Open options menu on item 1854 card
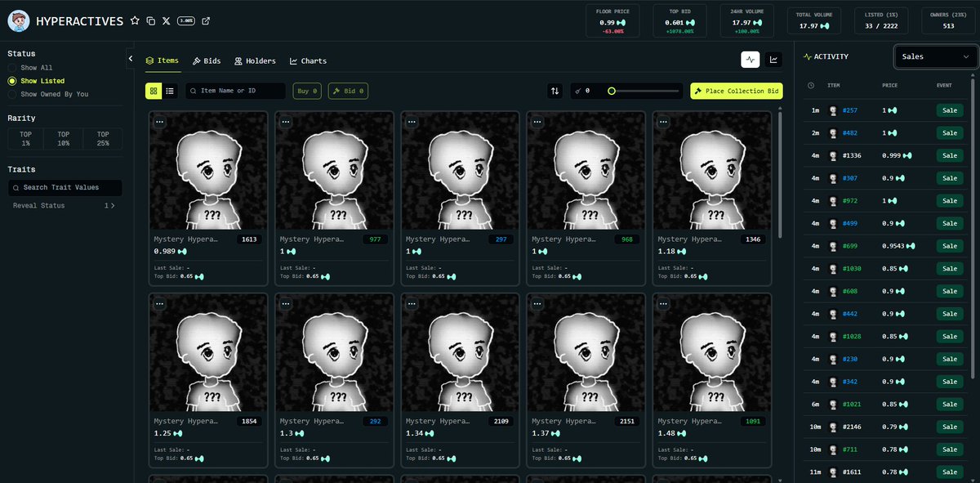The image size is (980, 483). click(x=159, y=303)
